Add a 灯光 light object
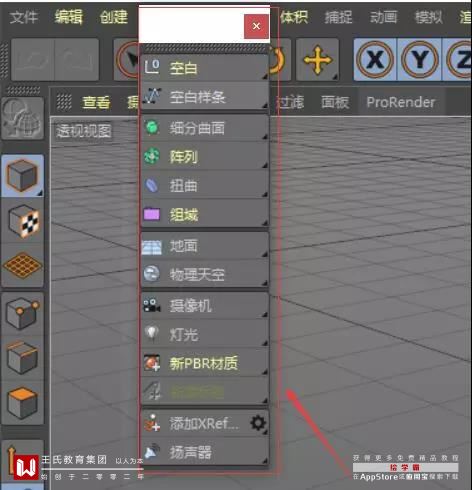 coord(205,334)
